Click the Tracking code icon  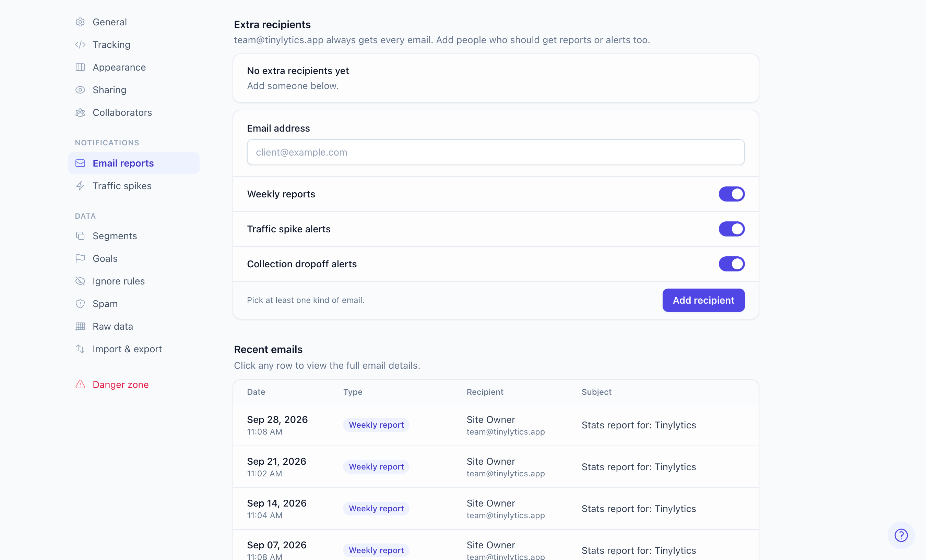point(80,45)
